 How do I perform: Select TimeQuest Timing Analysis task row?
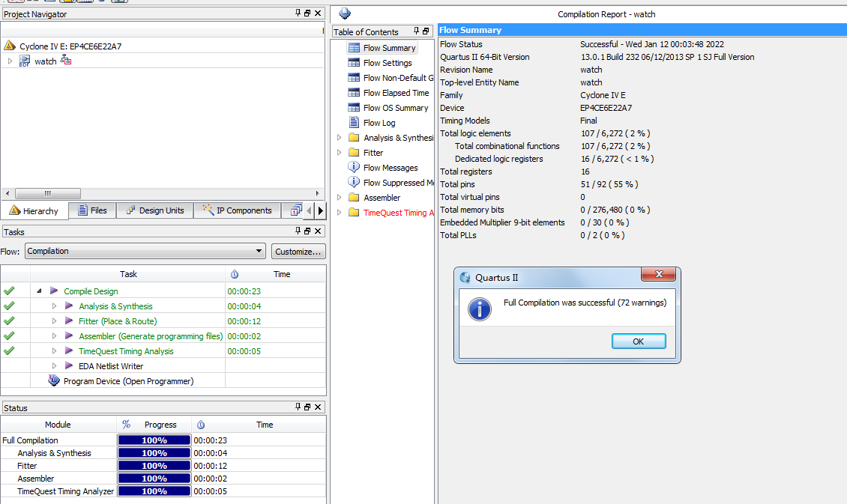(x=126, y=351)
